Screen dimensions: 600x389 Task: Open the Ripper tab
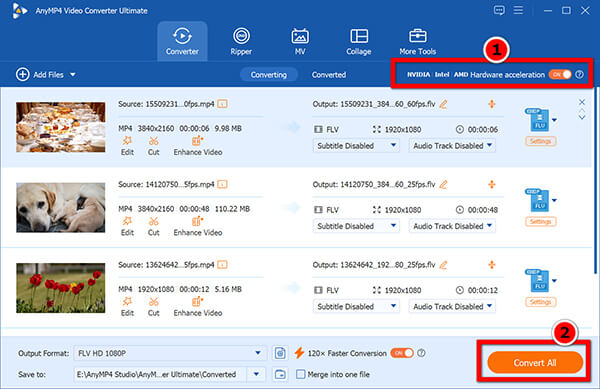(x=241, y=41)
